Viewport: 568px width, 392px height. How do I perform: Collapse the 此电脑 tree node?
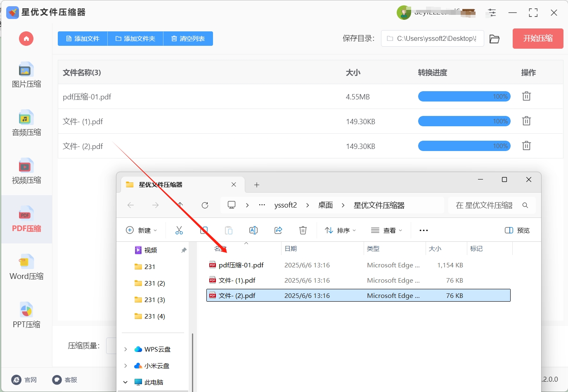click(x=125, y=382)
